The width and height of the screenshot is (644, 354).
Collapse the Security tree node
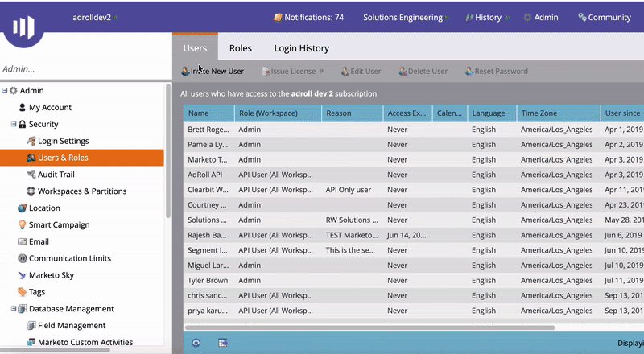pos(14,125)
